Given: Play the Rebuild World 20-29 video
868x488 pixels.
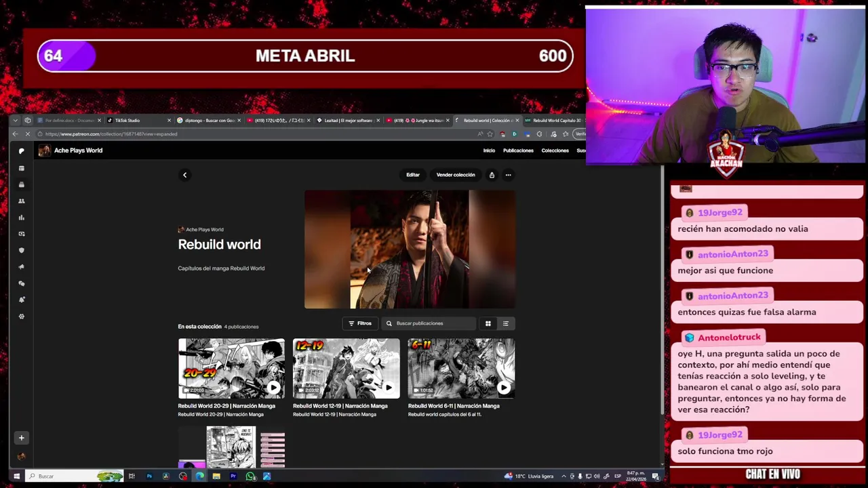Looking at the screenshot, I should 273,388.
